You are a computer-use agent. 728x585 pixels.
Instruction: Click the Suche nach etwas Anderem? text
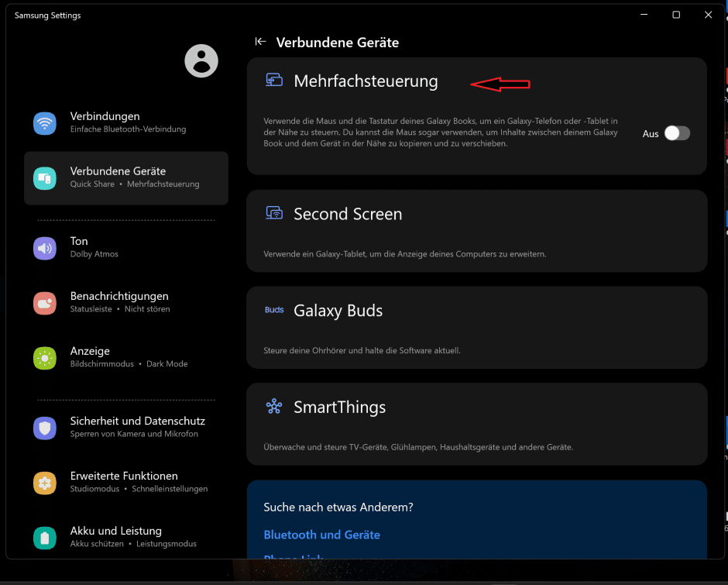coord(338,507)
